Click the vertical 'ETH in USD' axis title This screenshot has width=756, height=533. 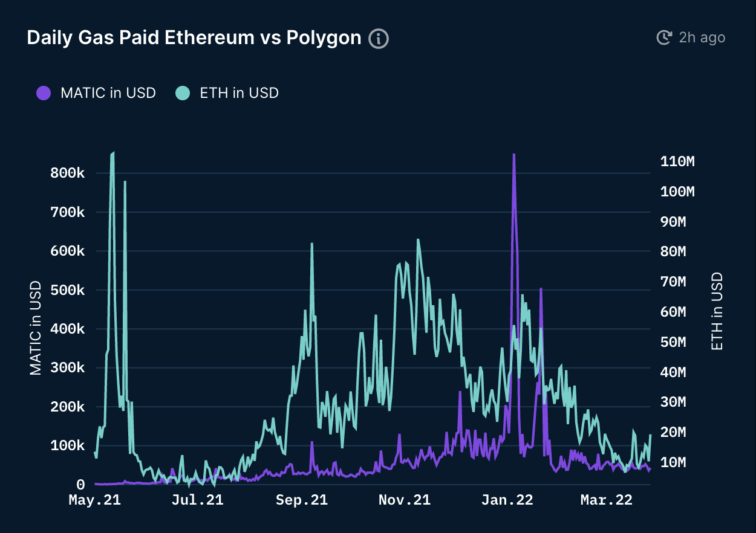(717, 311)
